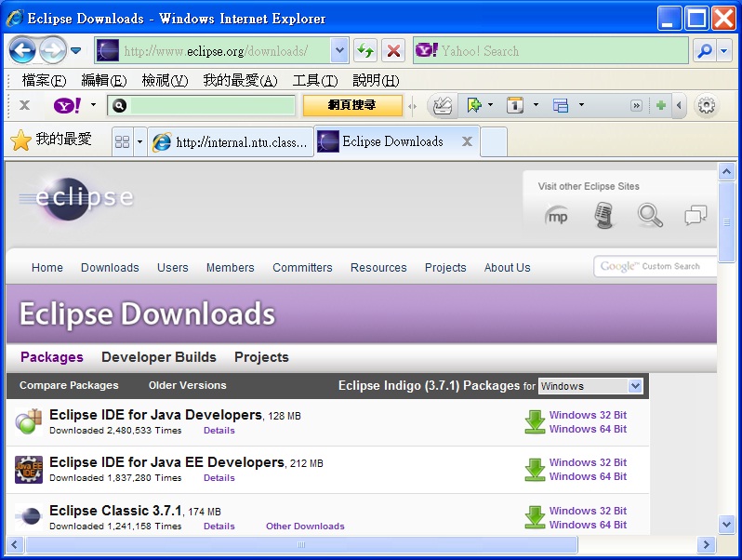Click the Yahoo toolbar pencil-inbox icon
The height and width of the screenshot is (560, 742).
(x=443, y=105)
